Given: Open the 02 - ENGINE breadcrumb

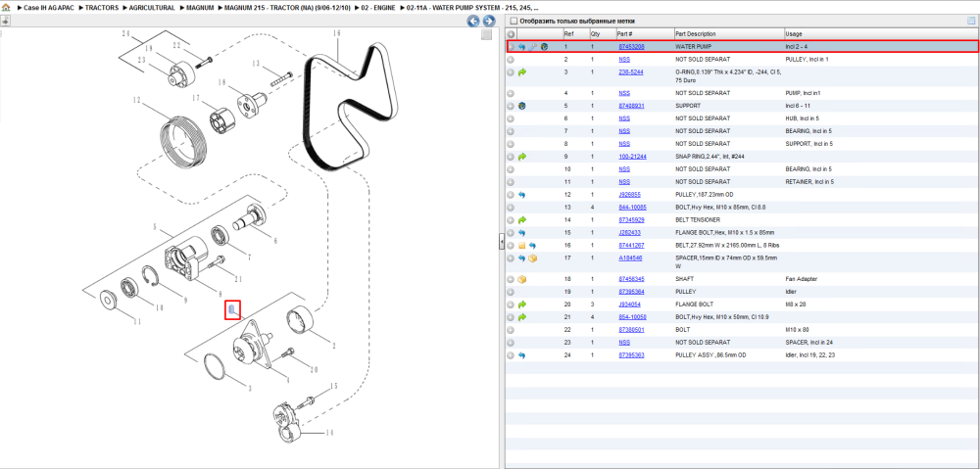Looking at the screenshot, I should pyautogui.click(x=378, y=8).
